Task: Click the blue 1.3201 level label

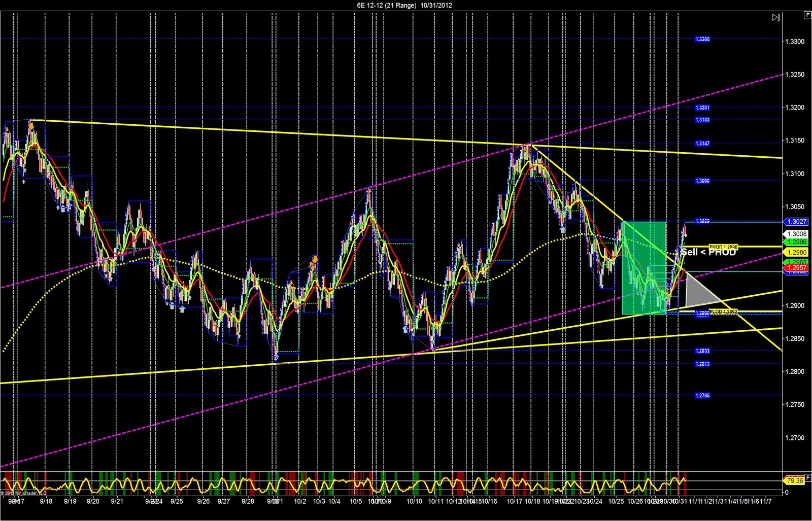Action: click(x=702, y=108)
